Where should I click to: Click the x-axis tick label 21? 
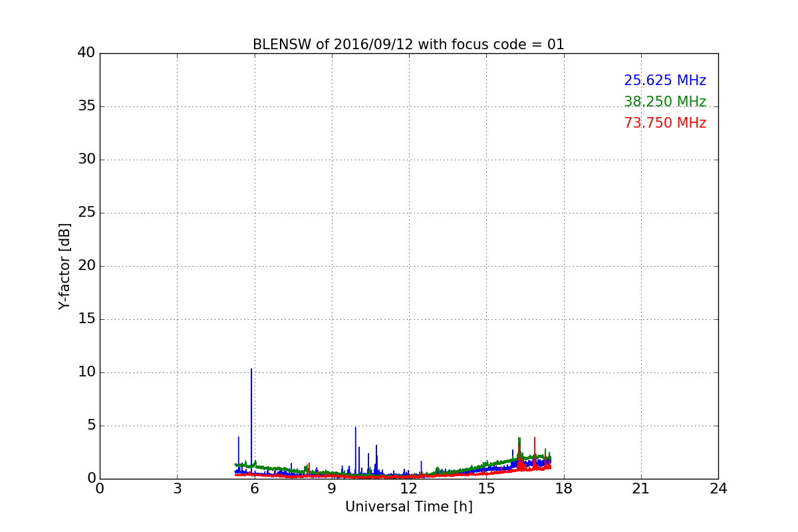click(641, 489)
